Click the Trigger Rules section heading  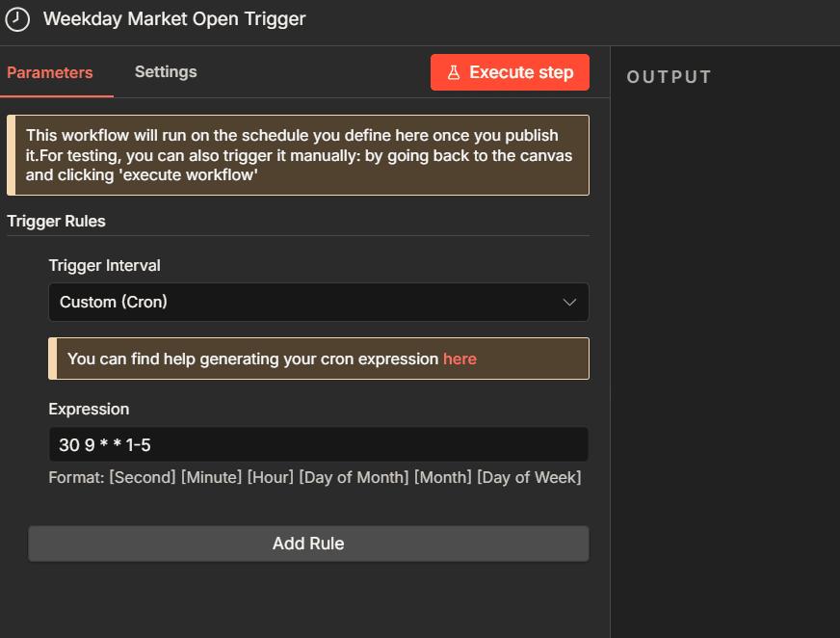point(56,222)
